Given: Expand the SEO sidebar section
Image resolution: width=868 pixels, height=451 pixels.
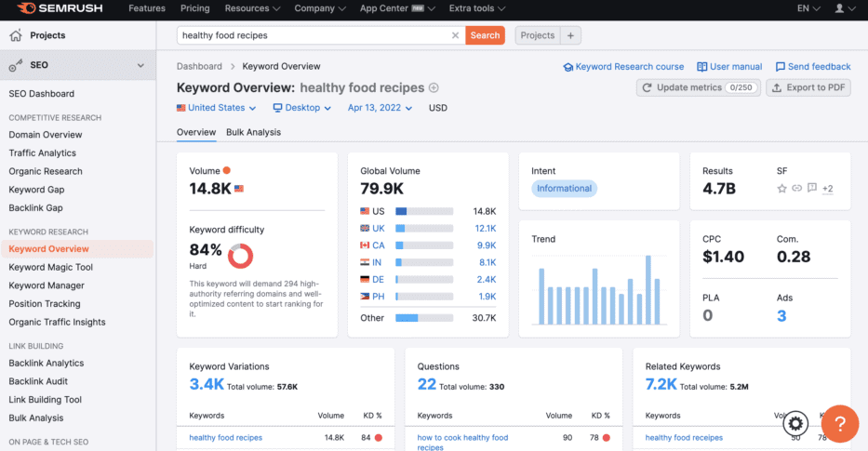Looking at the screenshot, I should click(140, 65).
